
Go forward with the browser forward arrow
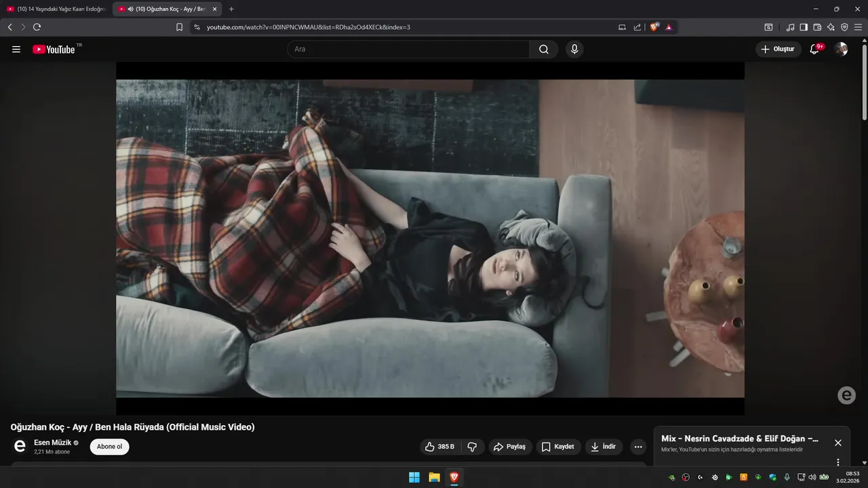23,27
